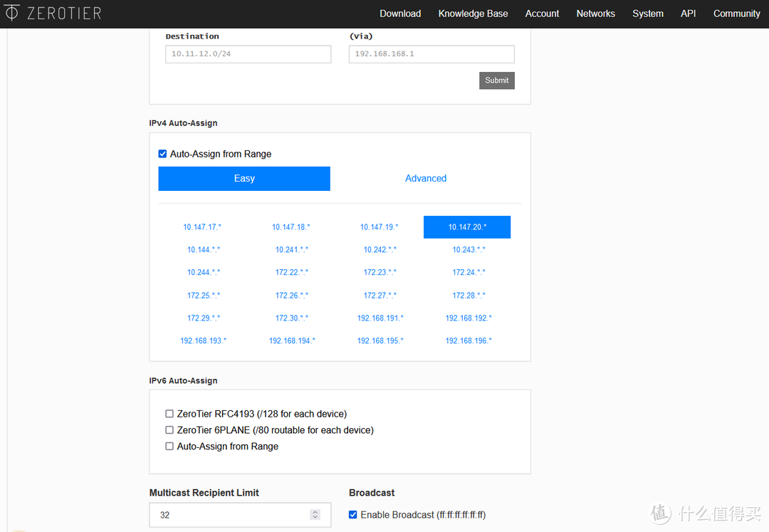Image resolution: width=769 pixels, height=532 pixels.
Task: Select the 192.168.196.* range
Action: [469, 341]
